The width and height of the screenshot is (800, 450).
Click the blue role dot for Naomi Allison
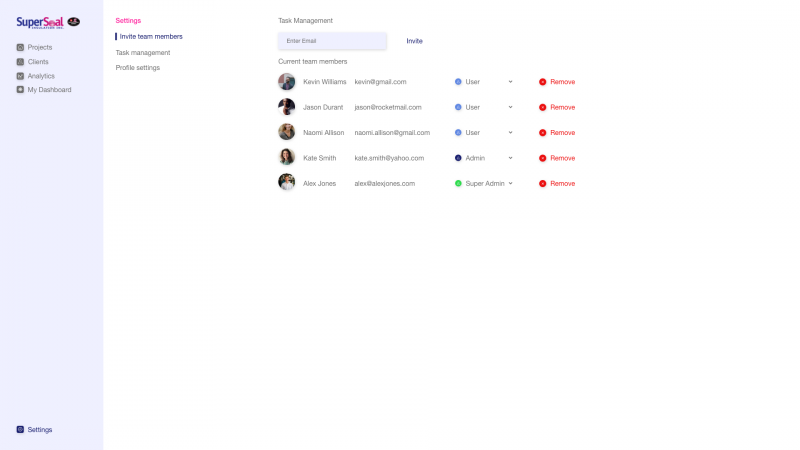[458, 133]
